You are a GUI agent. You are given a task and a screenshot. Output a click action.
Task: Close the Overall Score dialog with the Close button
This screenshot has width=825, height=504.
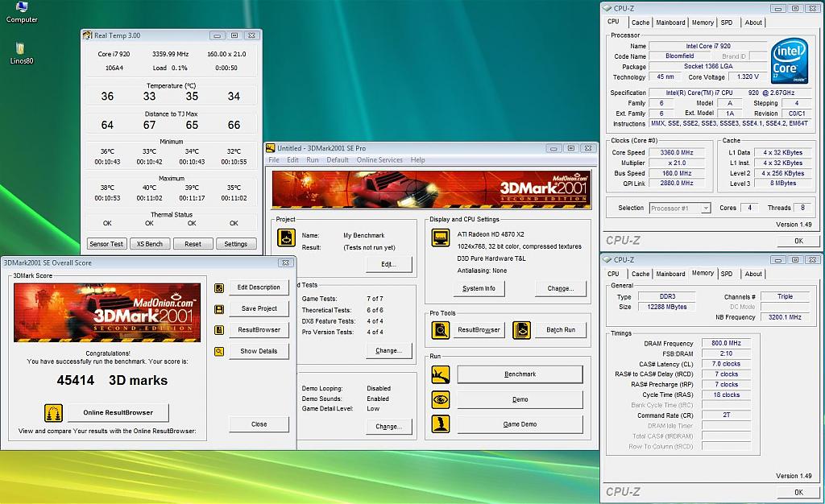[259, 424]
